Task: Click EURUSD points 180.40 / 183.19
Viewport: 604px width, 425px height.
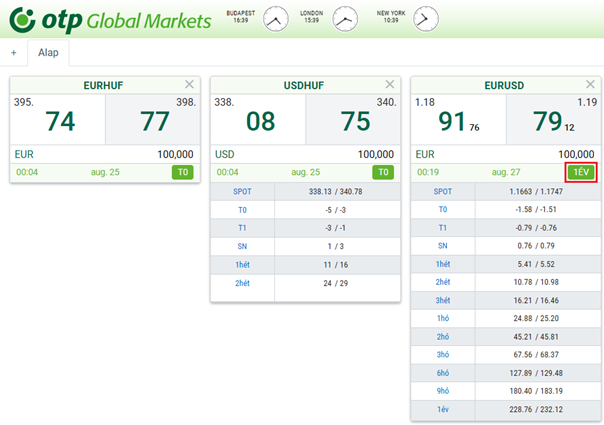Action: click(536, 391)
